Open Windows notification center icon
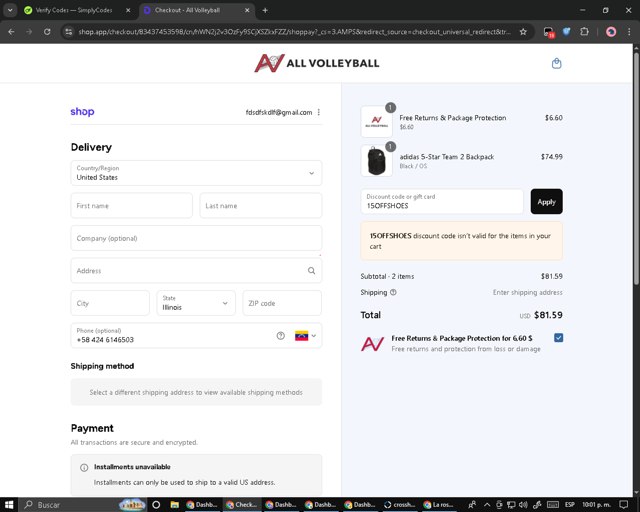 click(x=623, y=505)
